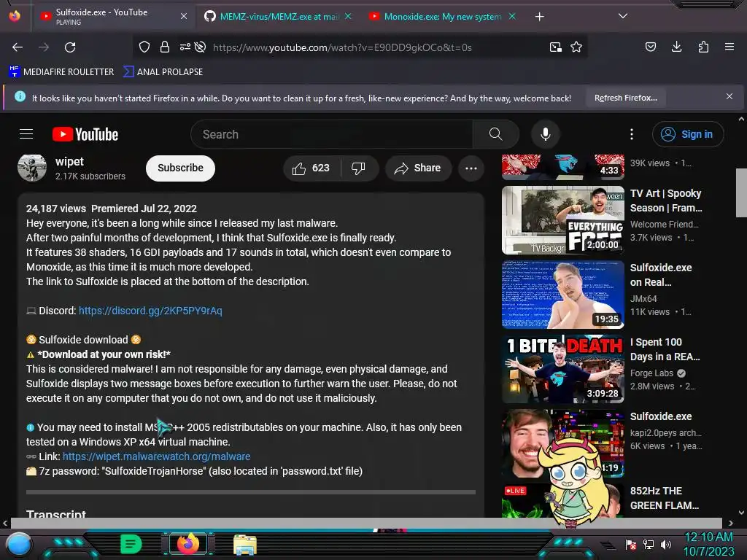Click the scrollbar down arrow
The image size is (747, 560).
(741, 513)
